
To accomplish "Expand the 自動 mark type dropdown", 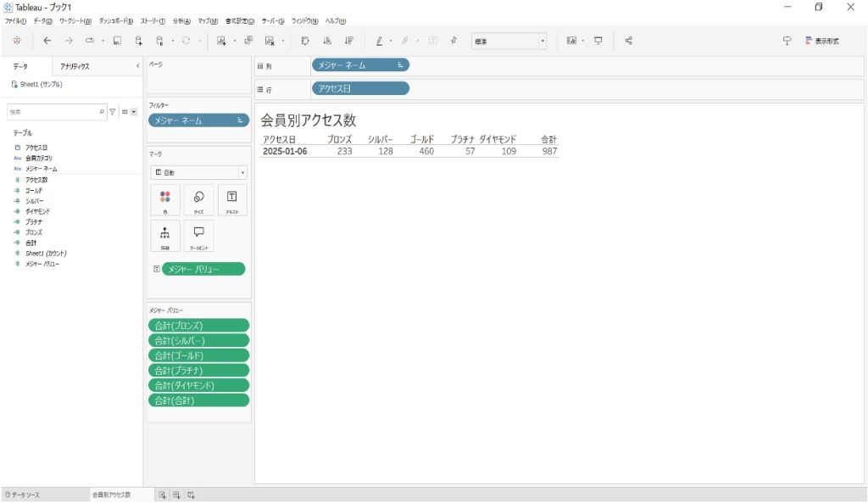I will click(198, 172).
